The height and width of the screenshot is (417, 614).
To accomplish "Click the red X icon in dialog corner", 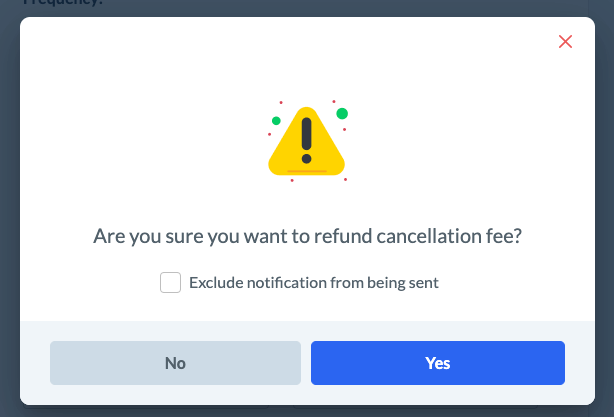I will [565, 42].
